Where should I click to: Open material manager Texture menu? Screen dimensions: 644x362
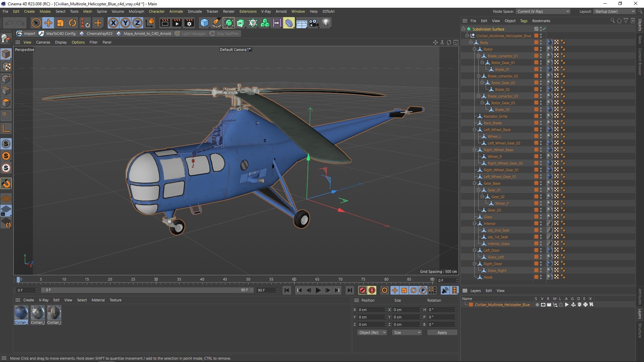click(x=115, y=300)
